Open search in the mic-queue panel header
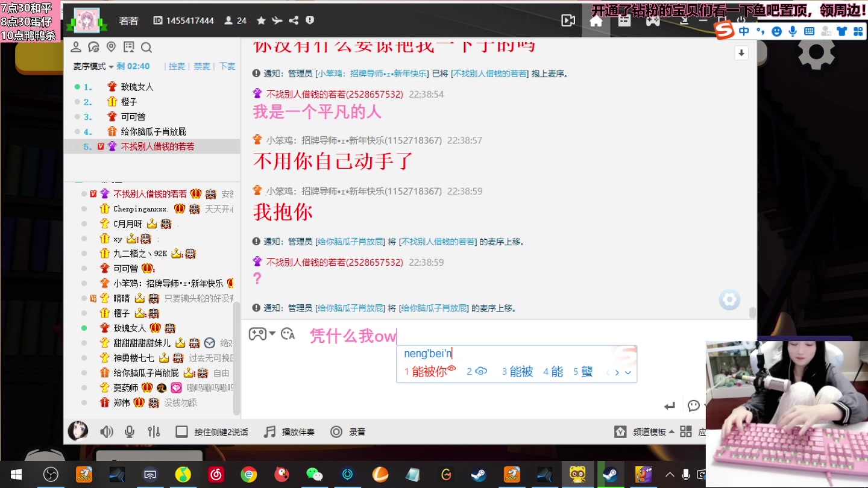Screen dimensions: 868x488 pos(146,47)
